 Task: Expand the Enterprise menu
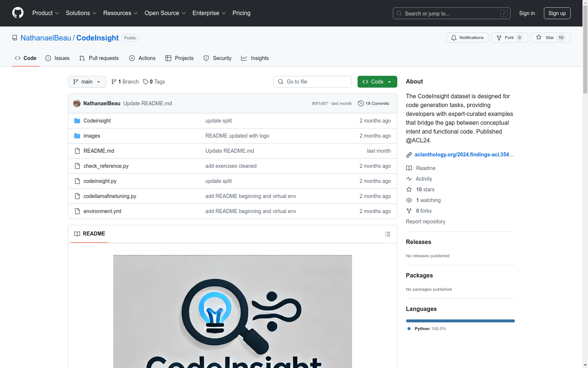209,13
